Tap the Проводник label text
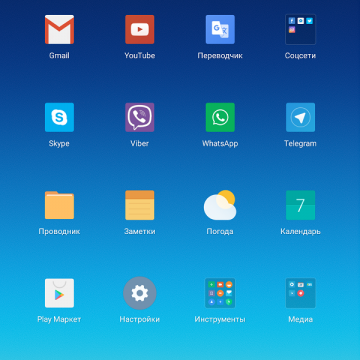This screenshot has height=360, width=360. point(59,232)
